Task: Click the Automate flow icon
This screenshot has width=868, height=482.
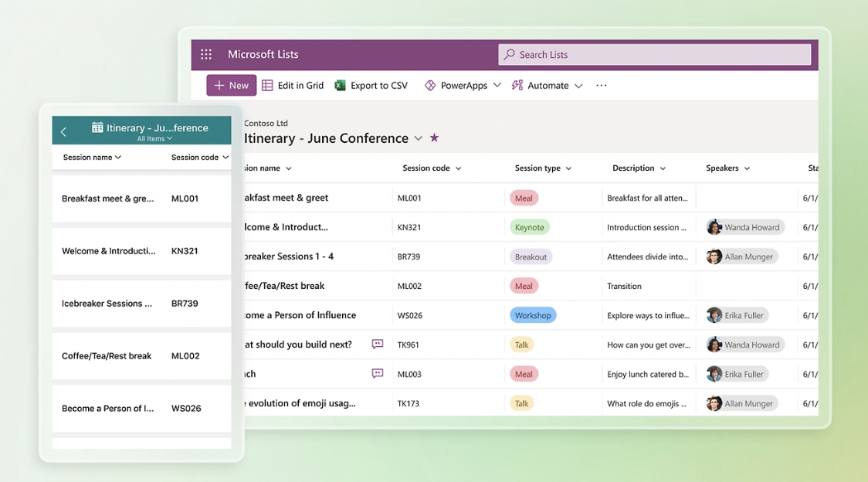Action: click(517, 85)
